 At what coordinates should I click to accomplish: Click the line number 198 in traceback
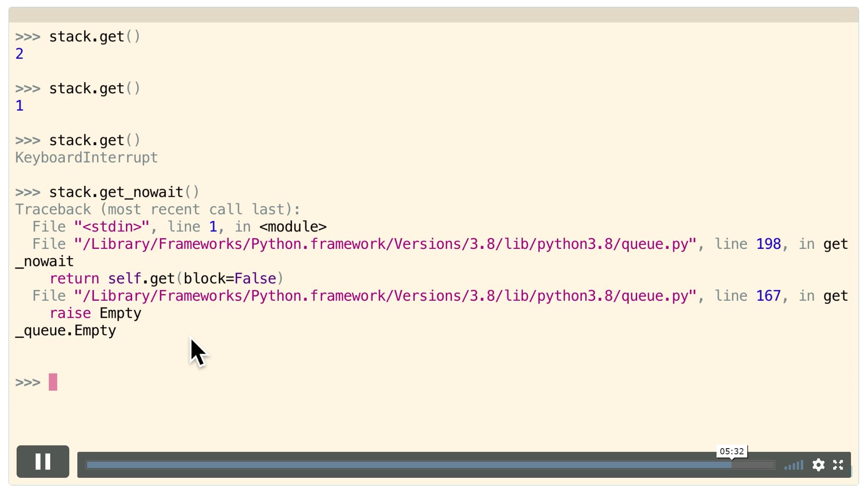tap(768, 244)
